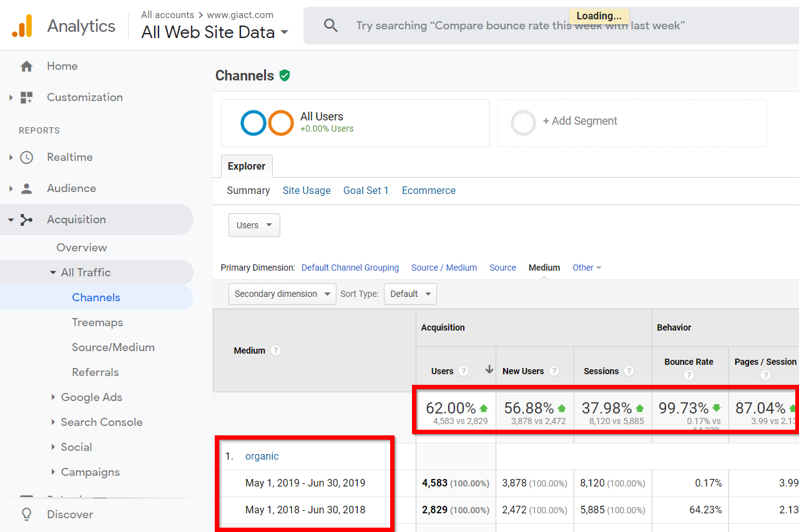The height and width of the screenshot is (532, 799).
Task: Click the Acquisition branching arrows icon
Action: tap(26, 220)
